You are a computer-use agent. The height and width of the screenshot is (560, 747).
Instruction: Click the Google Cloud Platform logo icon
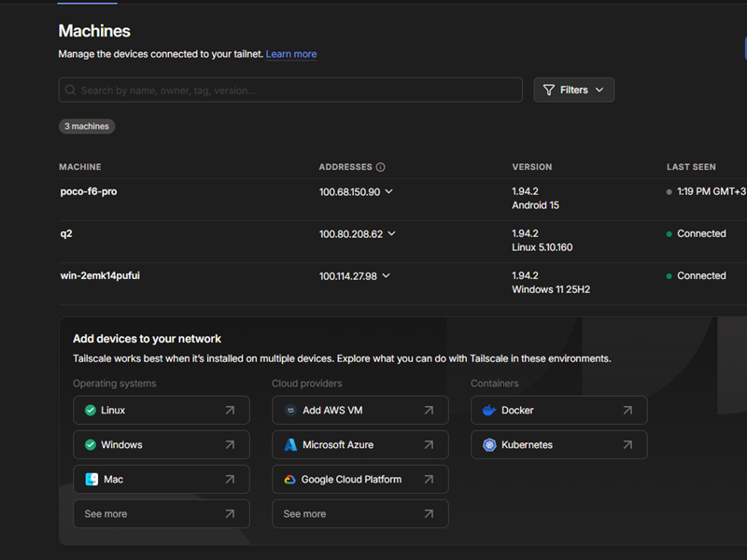tap(289, 480)
